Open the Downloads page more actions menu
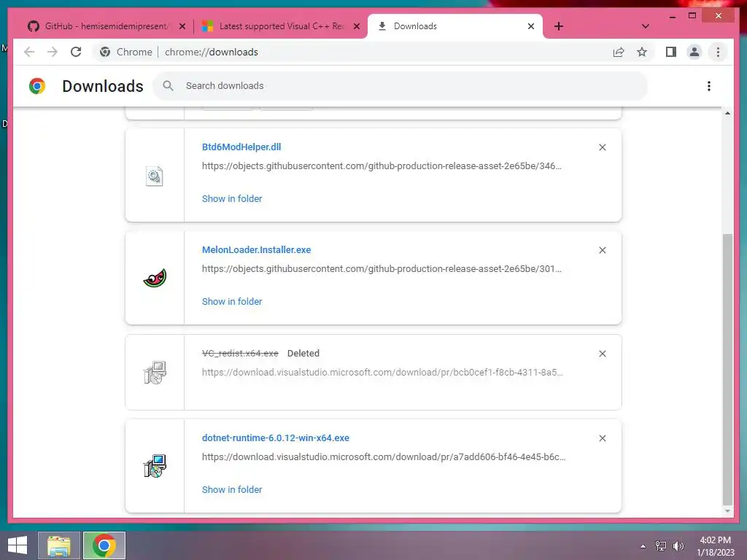The width and height of the screenshot is (747, 560). 709,86
